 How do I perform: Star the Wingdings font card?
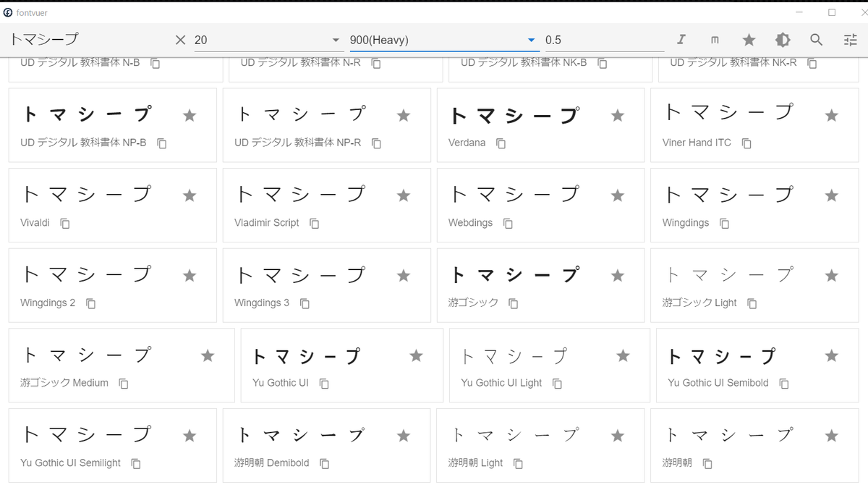click(x=832, y=195)
